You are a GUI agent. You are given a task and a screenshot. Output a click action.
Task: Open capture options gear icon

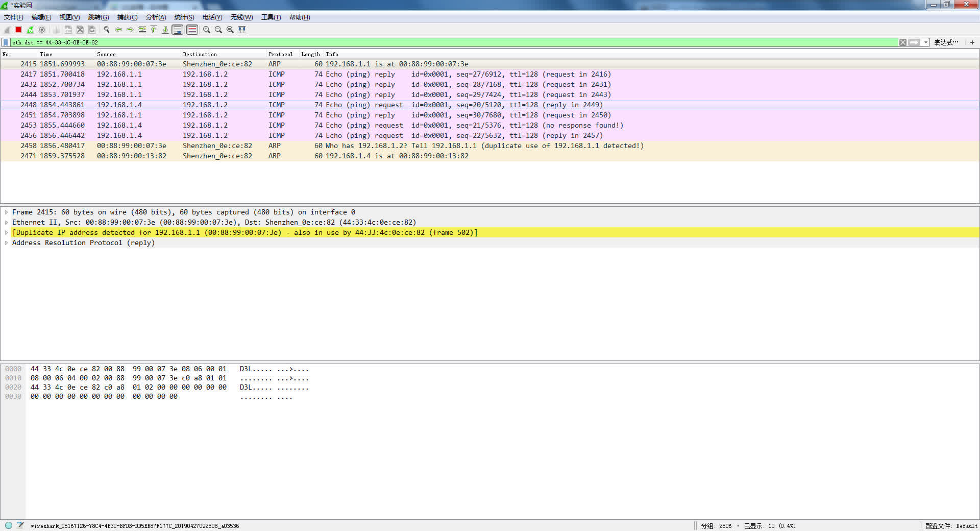[42, 30]
